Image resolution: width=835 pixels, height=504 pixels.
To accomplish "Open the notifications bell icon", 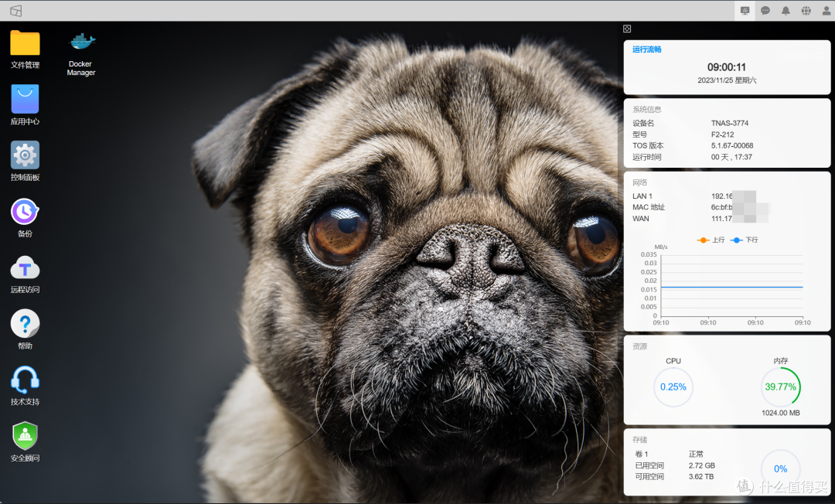I will (786, 11).
